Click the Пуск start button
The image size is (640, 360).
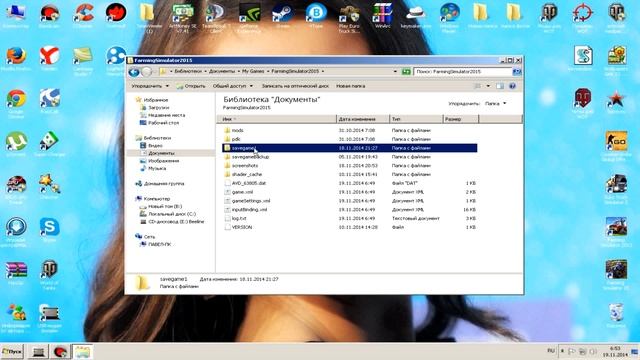pos(12,351)
